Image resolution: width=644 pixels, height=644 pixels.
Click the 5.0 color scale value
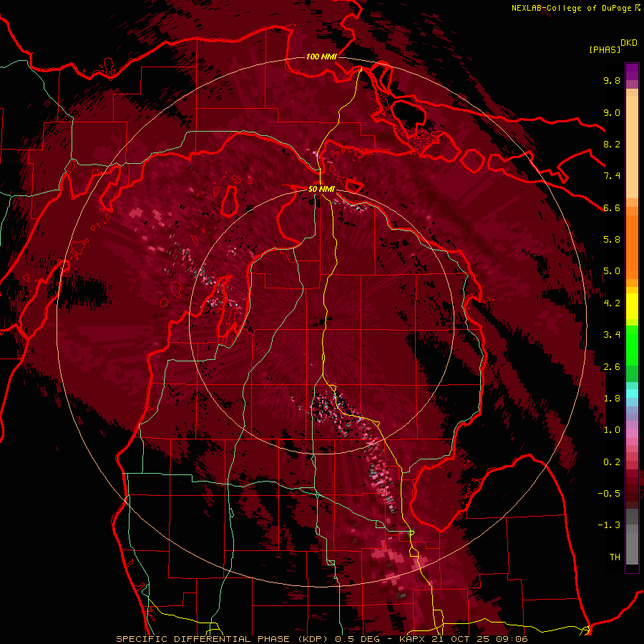[612, 271]
